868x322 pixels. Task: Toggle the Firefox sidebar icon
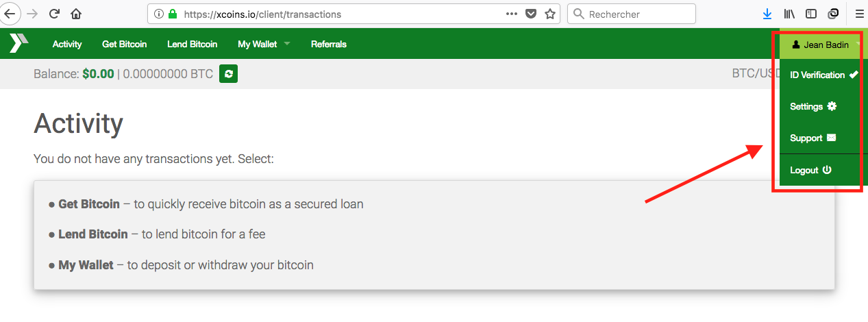pos(811,14)
